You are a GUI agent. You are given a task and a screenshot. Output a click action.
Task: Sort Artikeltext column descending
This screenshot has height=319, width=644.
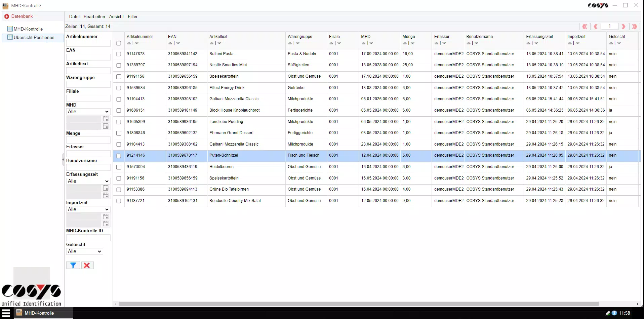[x=219, y=43]
